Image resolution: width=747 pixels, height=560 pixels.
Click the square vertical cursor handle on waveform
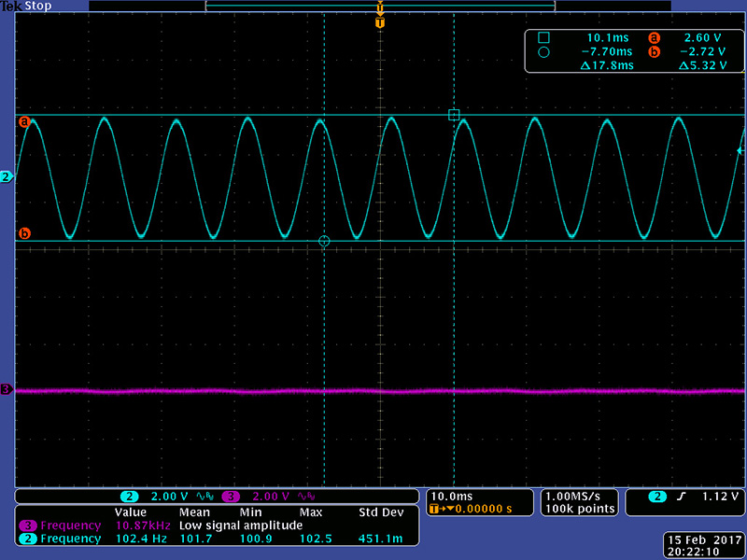[x=454, y=115]
